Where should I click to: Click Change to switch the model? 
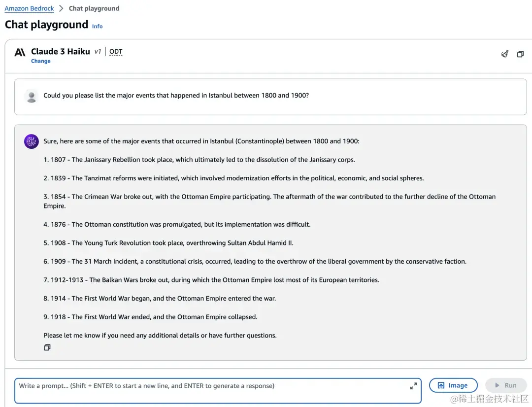click(41, 61)
